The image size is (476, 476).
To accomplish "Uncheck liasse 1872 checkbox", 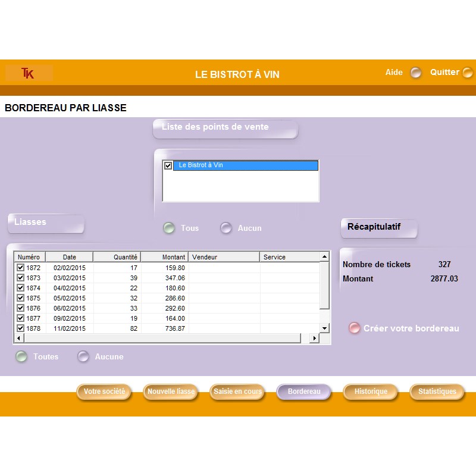I will tap(20, 267).
